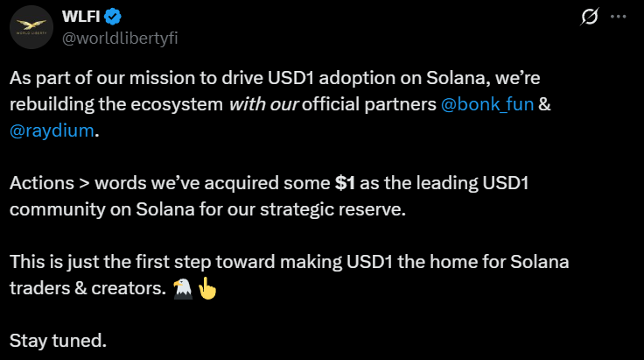Click the eagle emoji in the tweet

180,287
